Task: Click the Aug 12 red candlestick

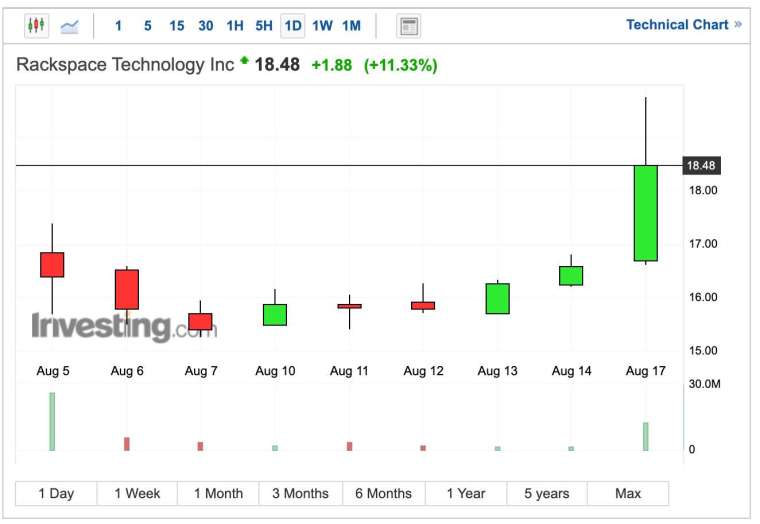Action: pos(423,305)
